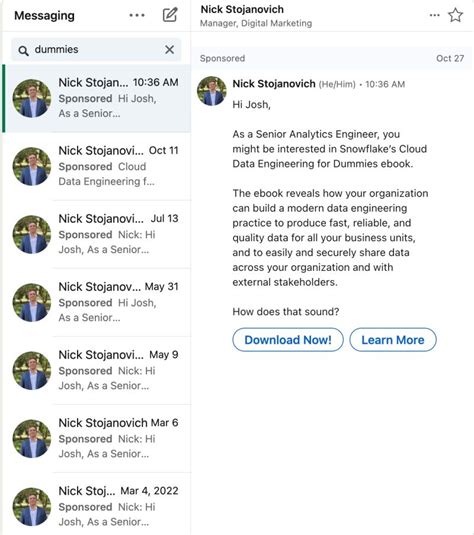474x535 pixels.
Task: Open the compose new message icon
Action: (170, 15)
